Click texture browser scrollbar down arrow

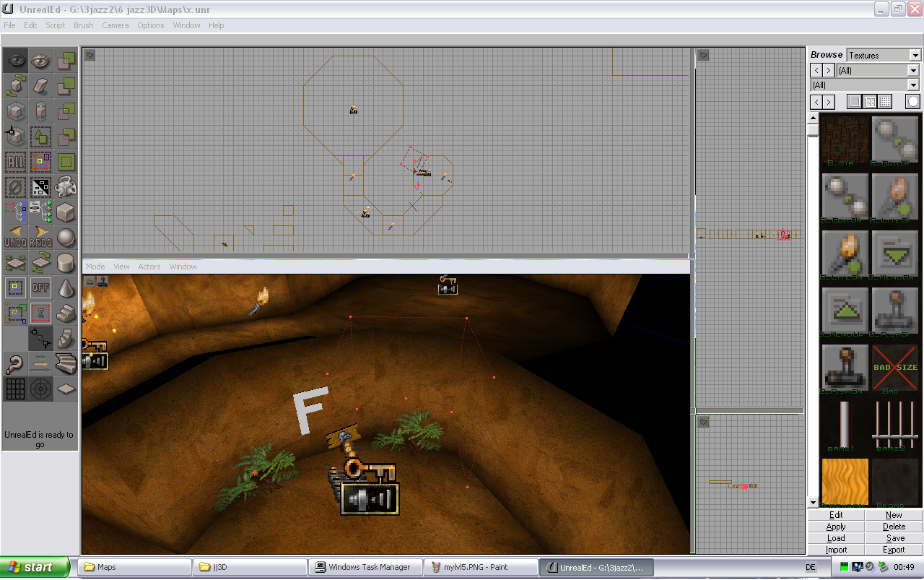(x=813, y=502)
